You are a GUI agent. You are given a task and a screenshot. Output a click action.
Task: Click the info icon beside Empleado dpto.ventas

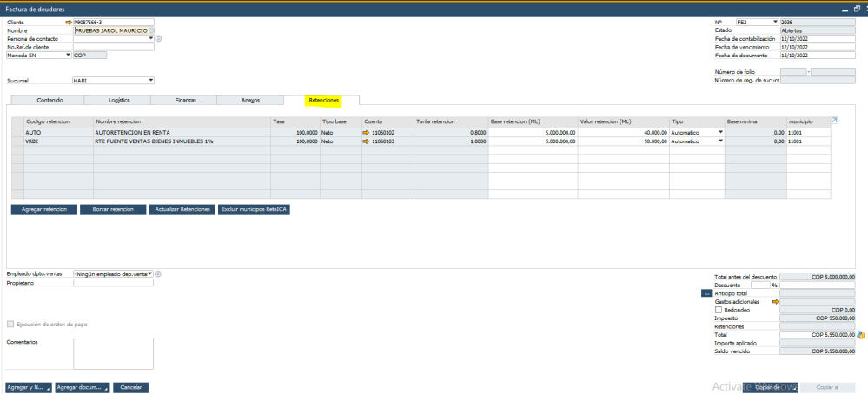point(159,274)
